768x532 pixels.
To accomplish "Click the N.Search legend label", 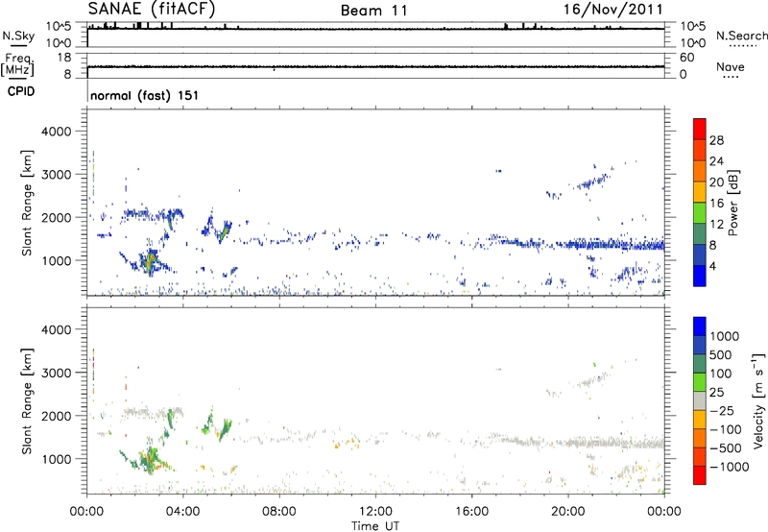I will [x=742, y=36].
